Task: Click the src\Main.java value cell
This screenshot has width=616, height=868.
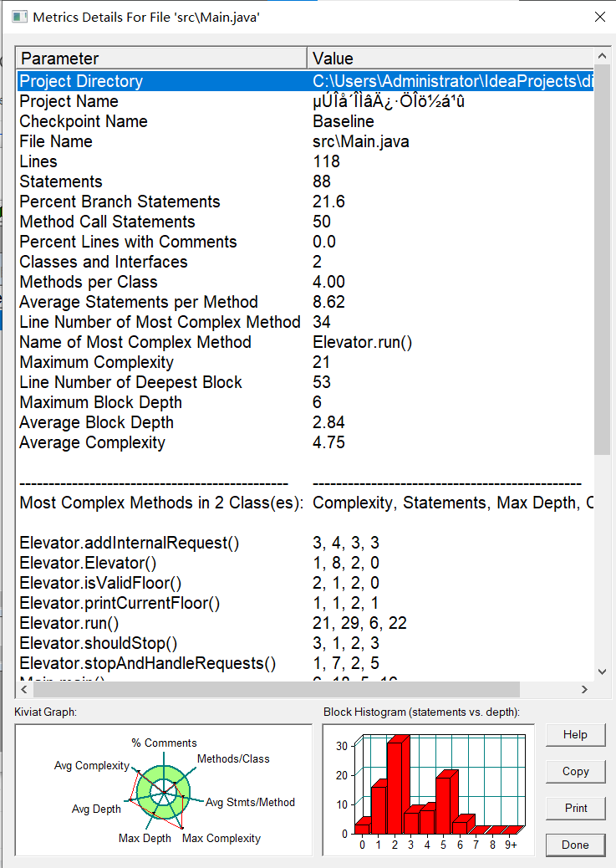Action: click(361, 141)
